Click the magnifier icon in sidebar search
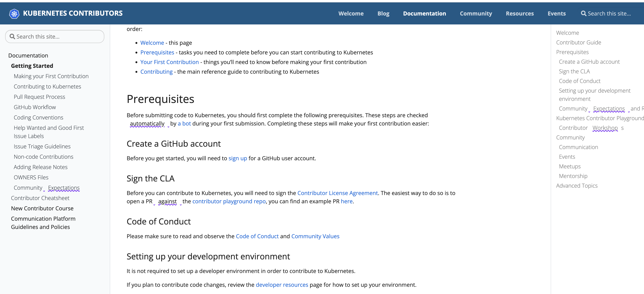Image resolution: width=644 pixels, height=294 pixels. click(x=12, y=36)
